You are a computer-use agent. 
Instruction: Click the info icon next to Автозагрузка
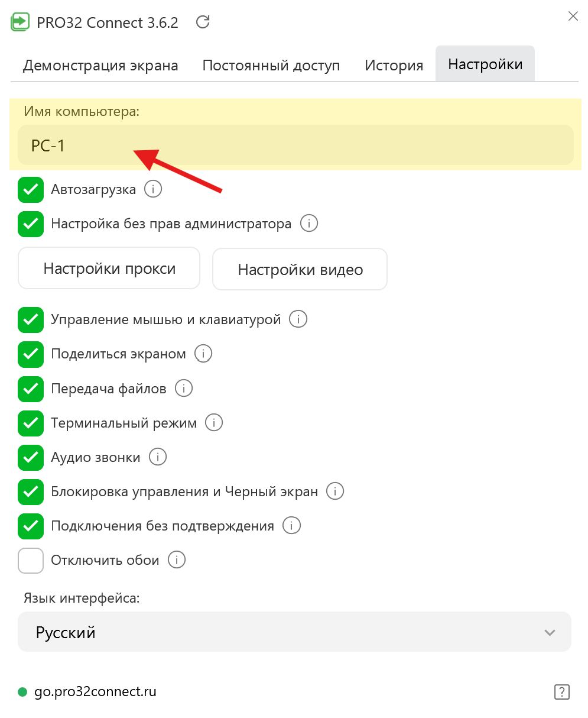[153, 189]
